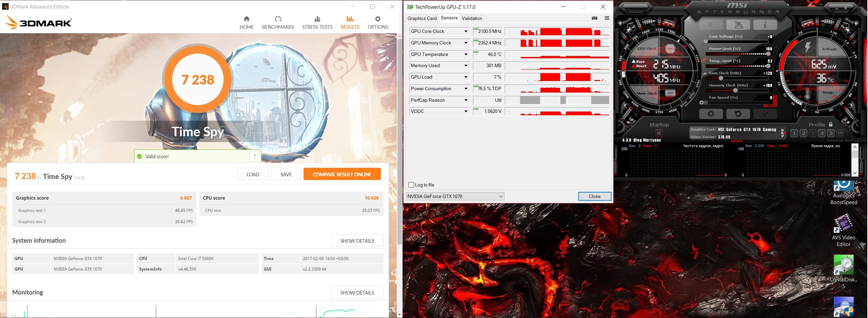Load Afterburner profile slot 5

click(x=831, y=133)
